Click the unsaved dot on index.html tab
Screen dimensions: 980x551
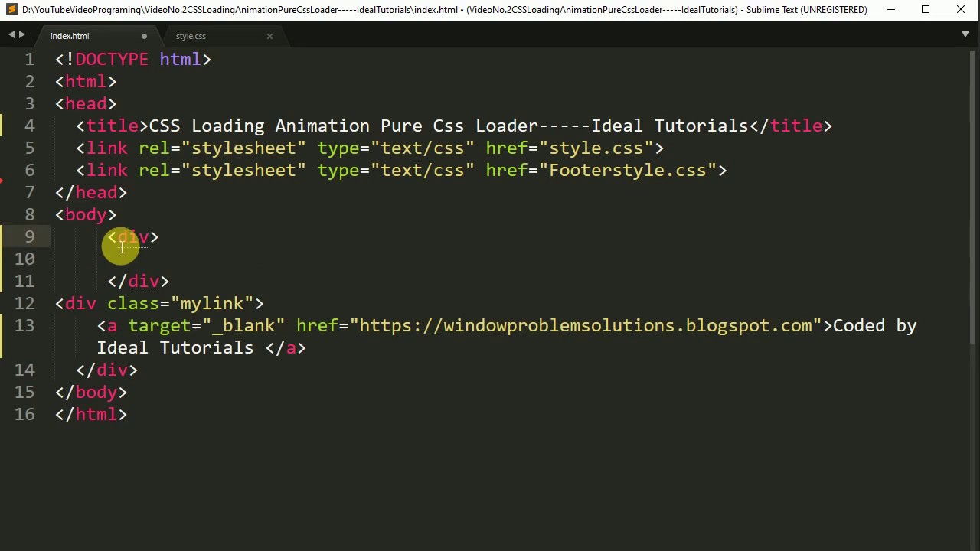pos(144,36)
